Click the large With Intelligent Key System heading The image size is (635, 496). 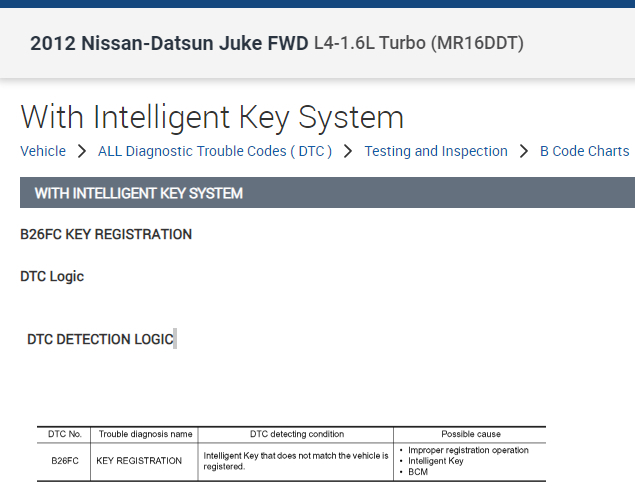212,117
